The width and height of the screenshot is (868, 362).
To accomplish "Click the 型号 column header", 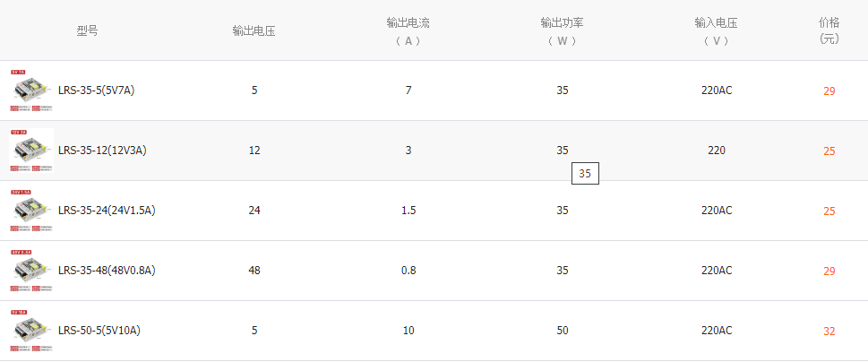I will coord(87,30).
